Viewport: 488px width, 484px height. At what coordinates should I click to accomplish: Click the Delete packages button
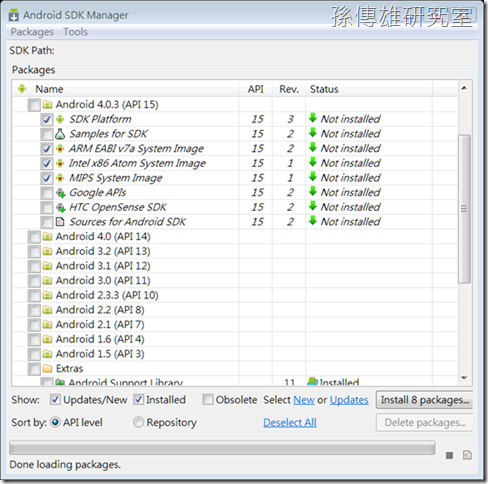[424, 423]
